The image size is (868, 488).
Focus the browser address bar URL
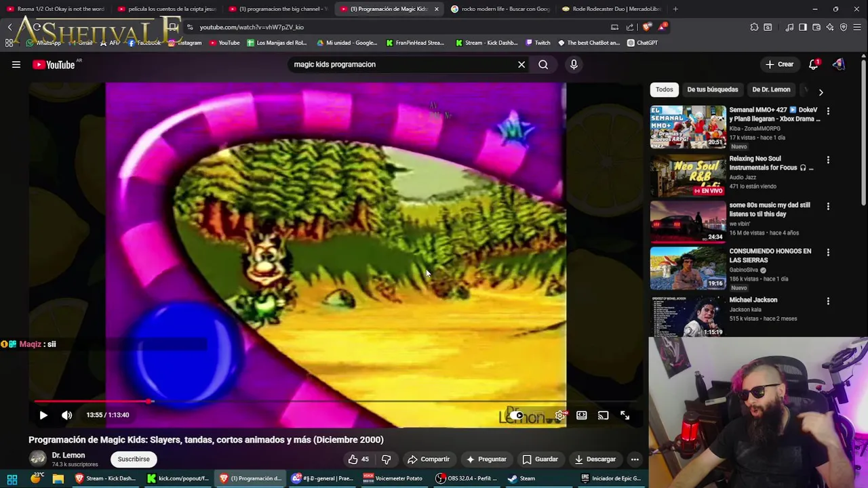(252, 27)
